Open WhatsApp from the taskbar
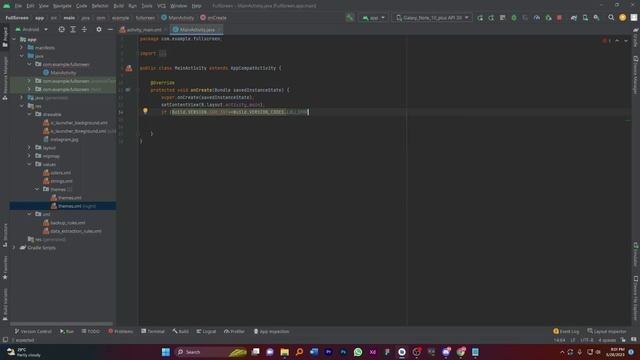640x360 pixels. tap(358, 352)
